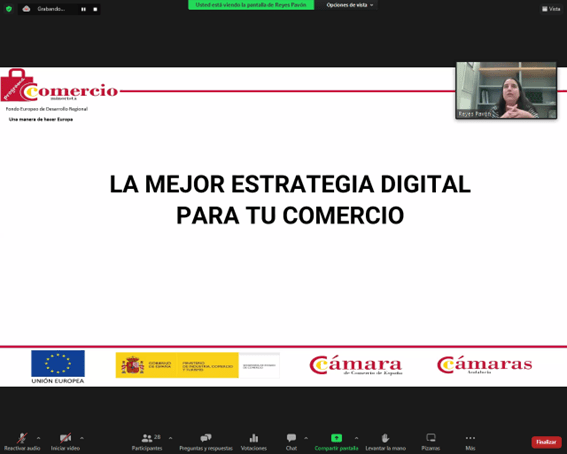
Task: Expand the video options arrow
Action: point(82,438)
